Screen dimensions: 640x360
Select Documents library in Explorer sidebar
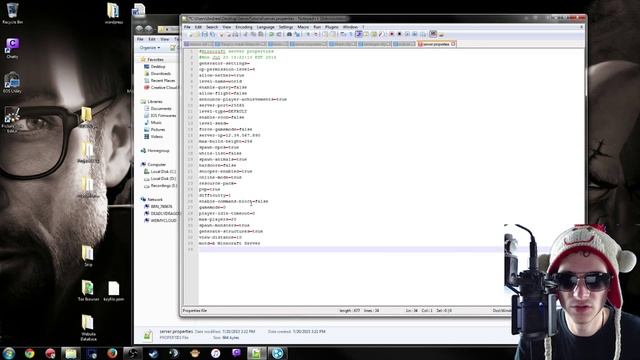pyautogui.click(x=161, y=109)
